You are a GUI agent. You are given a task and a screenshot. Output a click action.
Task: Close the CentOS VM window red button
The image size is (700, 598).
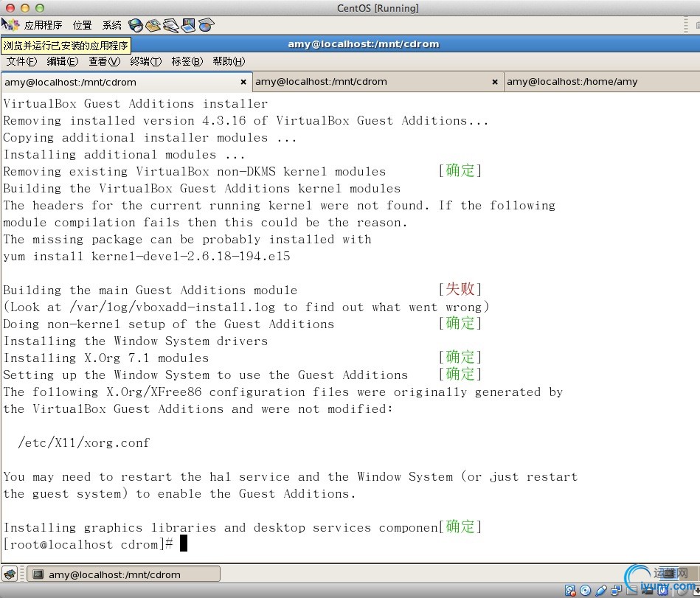click(x=10, y=8)
